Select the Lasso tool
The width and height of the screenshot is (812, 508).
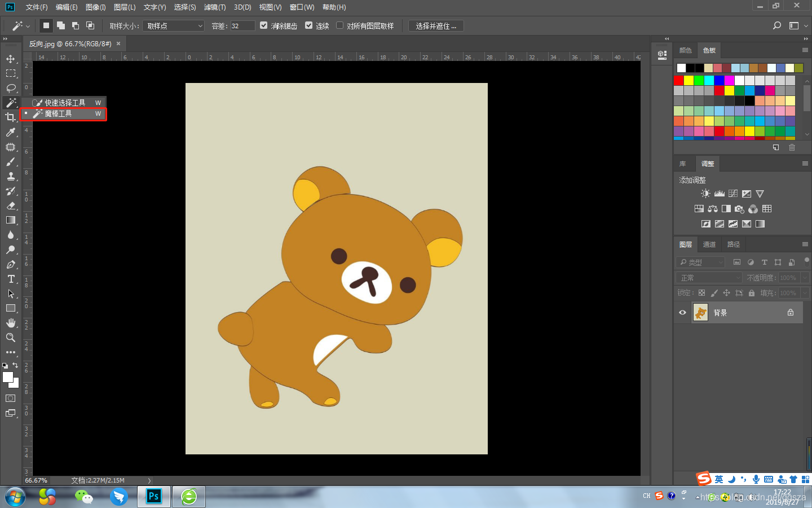[11, 88]
